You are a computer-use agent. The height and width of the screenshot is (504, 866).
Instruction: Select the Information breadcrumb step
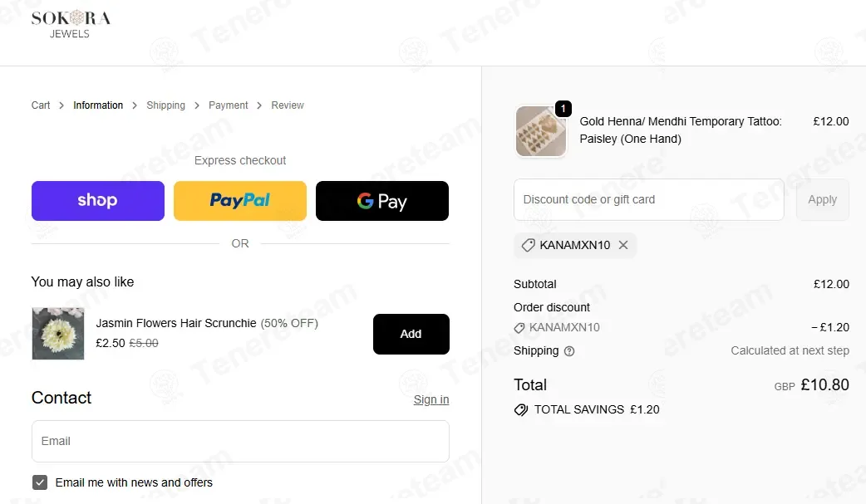(x=98, y=105)
